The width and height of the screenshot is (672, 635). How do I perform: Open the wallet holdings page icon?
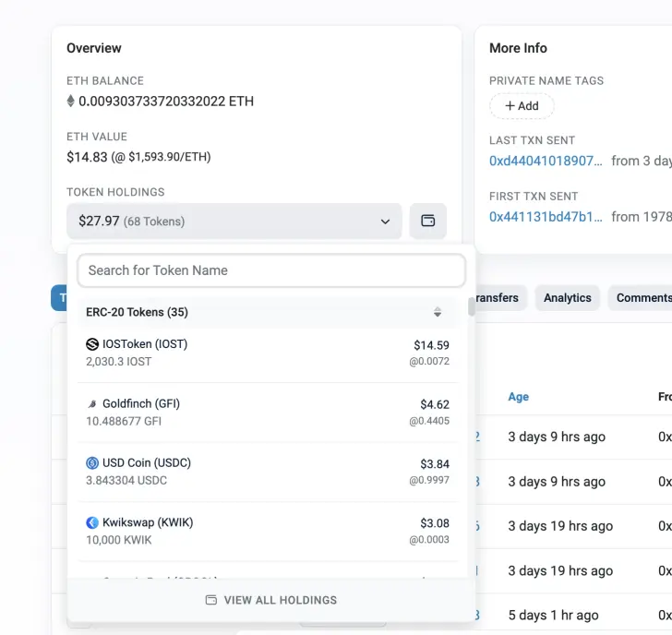click(x=427, y=221)
